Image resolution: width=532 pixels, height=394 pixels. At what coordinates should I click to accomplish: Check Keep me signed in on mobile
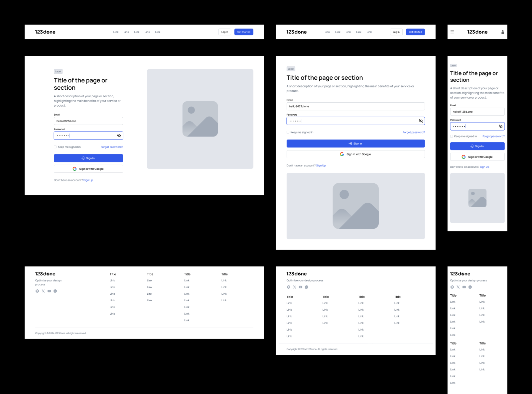click(x=451, y=136)
